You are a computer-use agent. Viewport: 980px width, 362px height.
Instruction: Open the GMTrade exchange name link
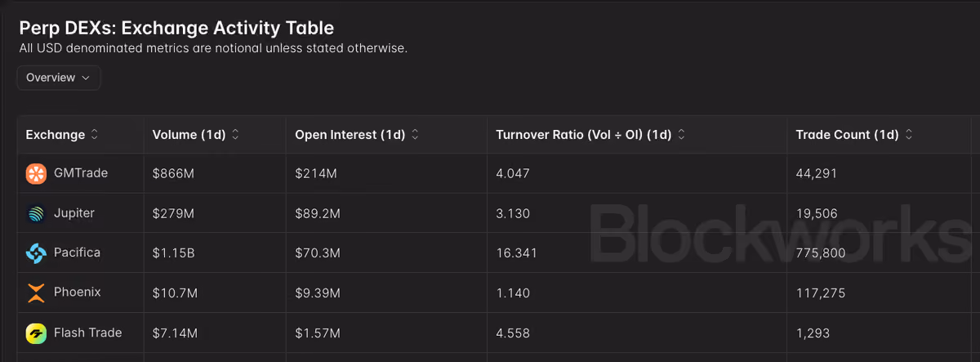[81, 173]
